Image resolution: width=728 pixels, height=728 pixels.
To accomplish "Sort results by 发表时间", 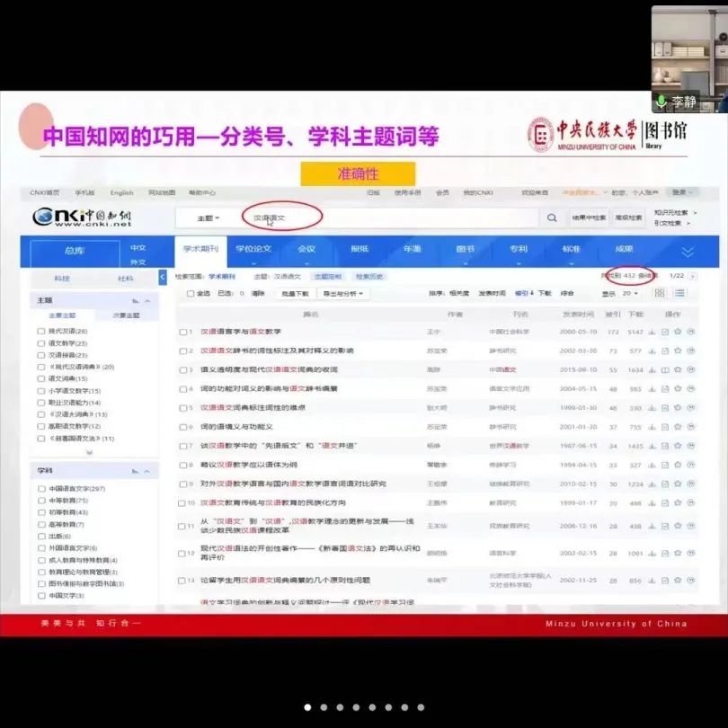I will point(492,294).
